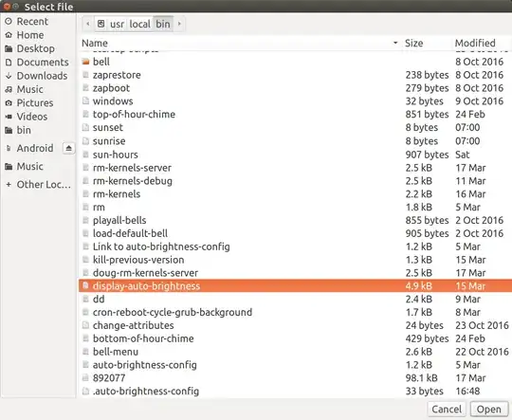Select the sunrise file
512x420 pixels.
click(295, 141)
